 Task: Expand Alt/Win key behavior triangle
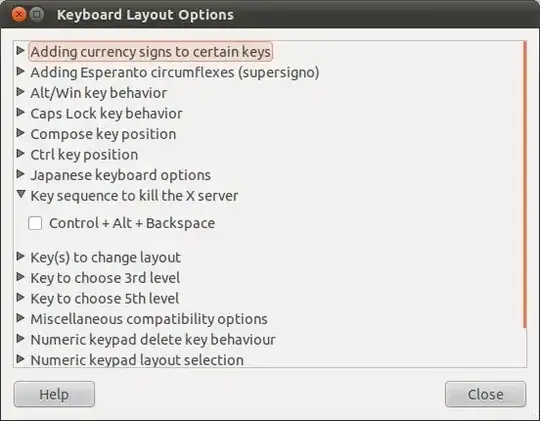click(x=21, y=92)
